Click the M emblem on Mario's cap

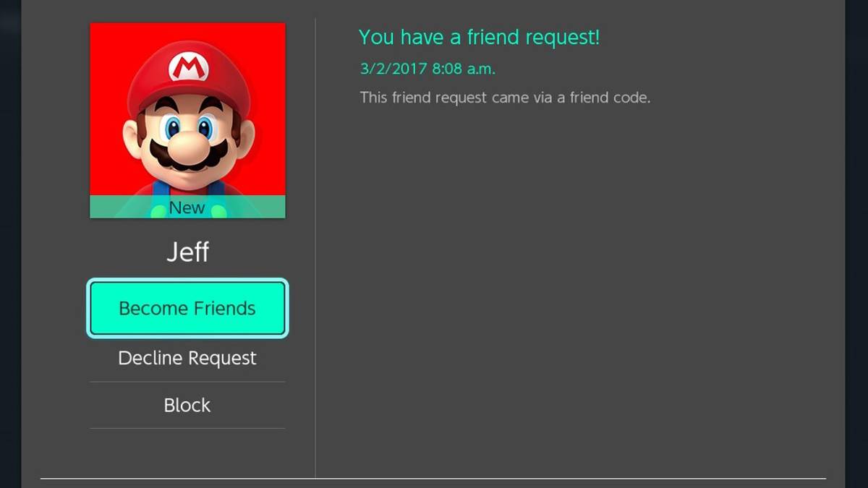point(189,67)
